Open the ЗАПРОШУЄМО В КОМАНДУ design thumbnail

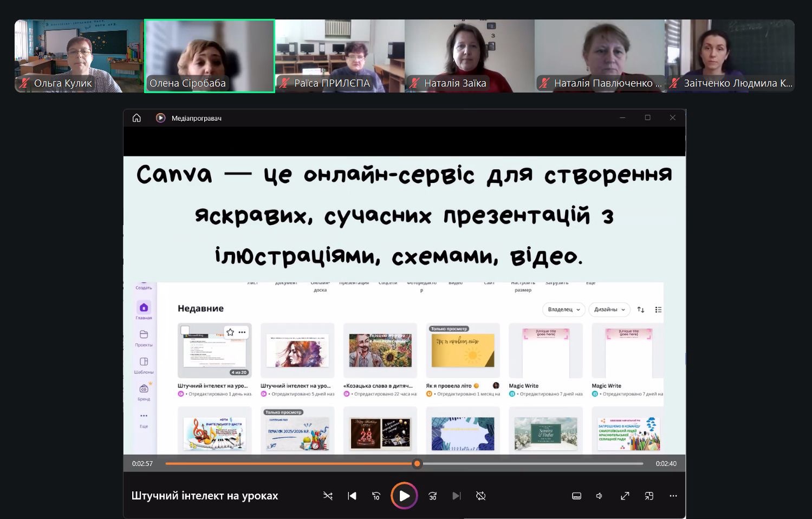click(627, 431)
